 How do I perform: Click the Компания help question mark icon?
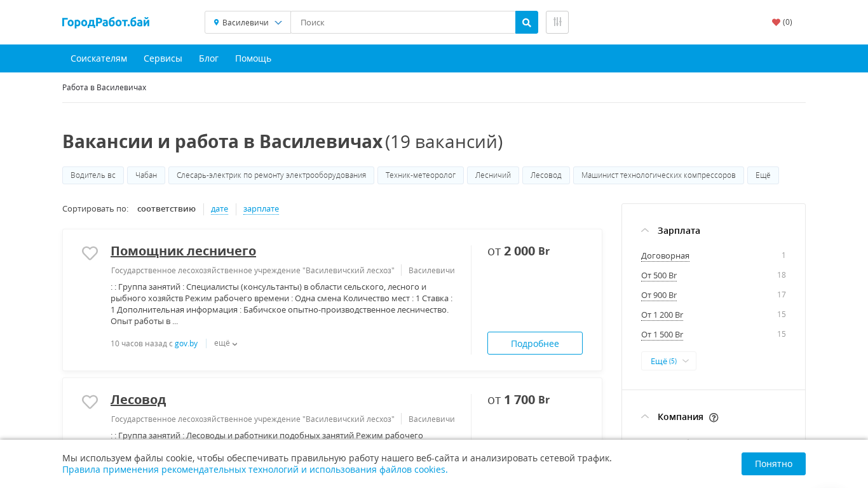pos(714,417)
